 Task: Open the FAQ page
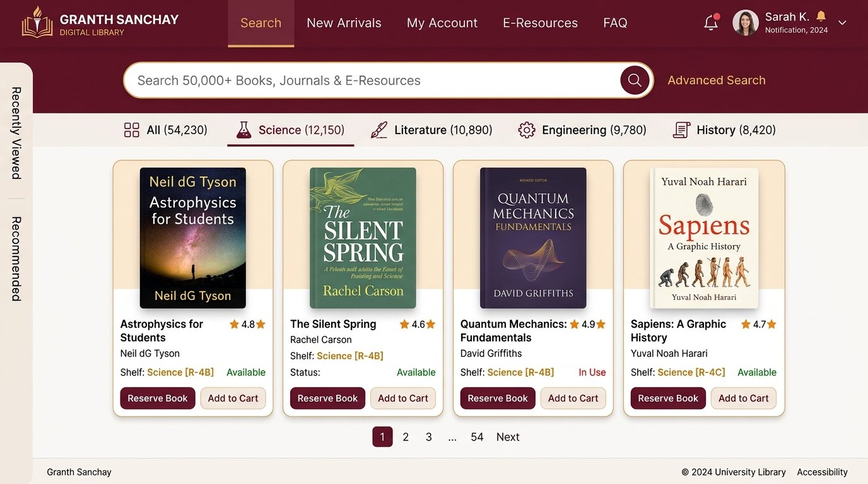(x=615, y=23)
